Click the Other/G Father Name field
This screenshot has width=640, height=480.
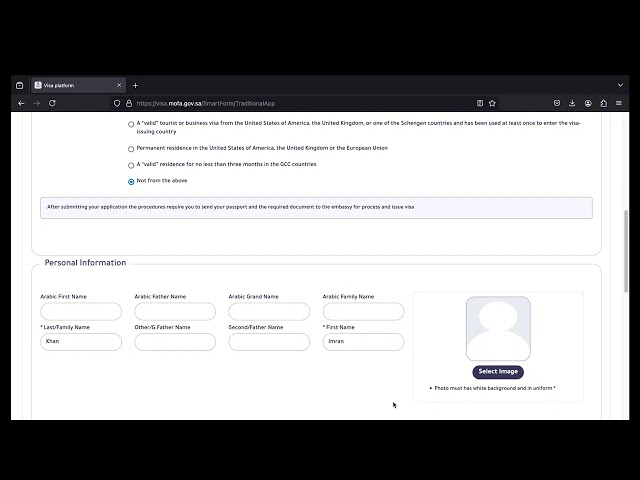pyautogui.click(x=175, y=342)
